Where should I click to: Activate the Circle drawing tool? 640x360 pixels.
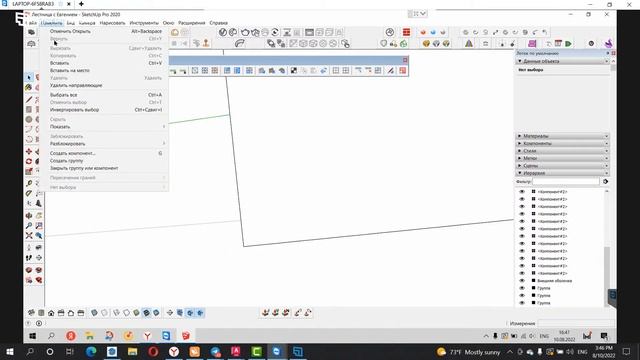[x=29, y=120]
